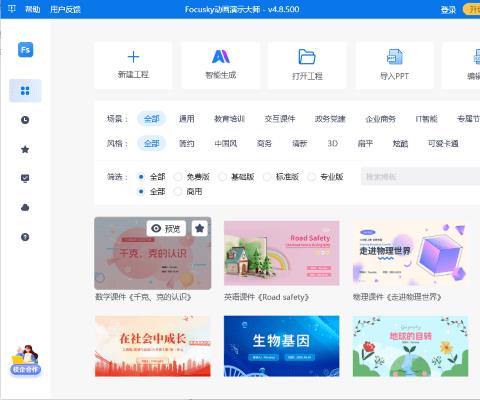The height and width of the screenshot is (400, 480).
Task: Select 通用 scene filter
Action: (x=187, y=119)
